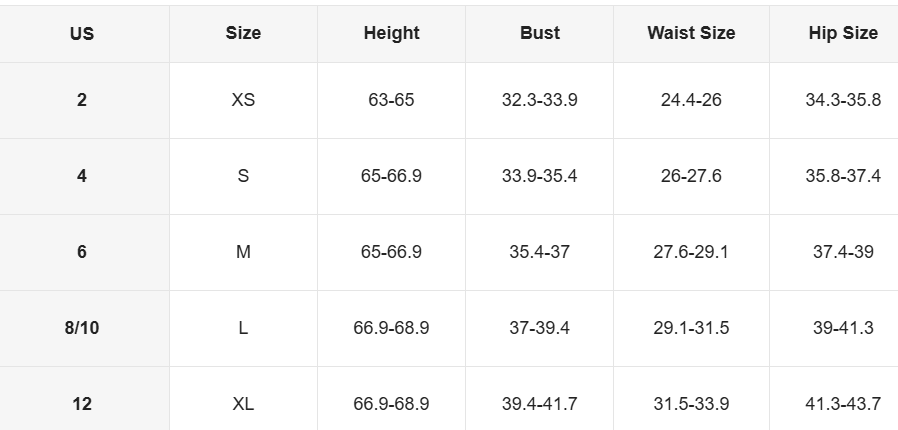The image size is (898, 430).
Task: Select bust value 32.3-33.9
Action: [x=539, y=100]
